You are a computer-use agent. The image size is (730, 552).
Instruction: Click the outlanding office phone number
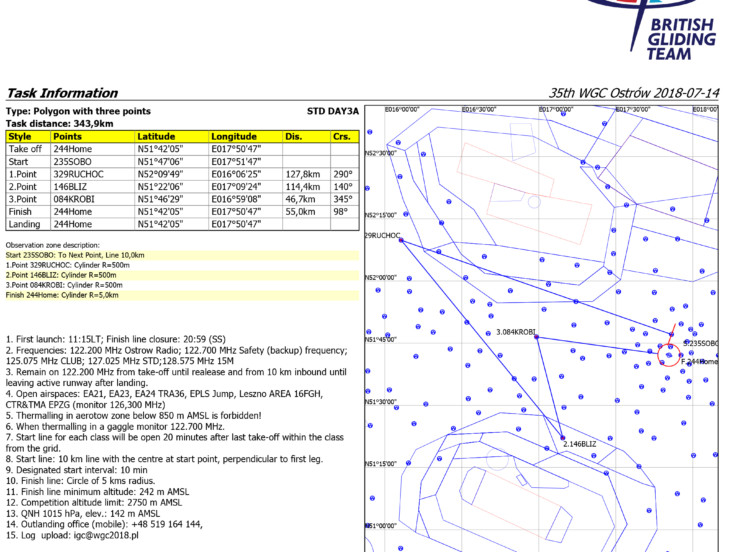tap(159, 523)
